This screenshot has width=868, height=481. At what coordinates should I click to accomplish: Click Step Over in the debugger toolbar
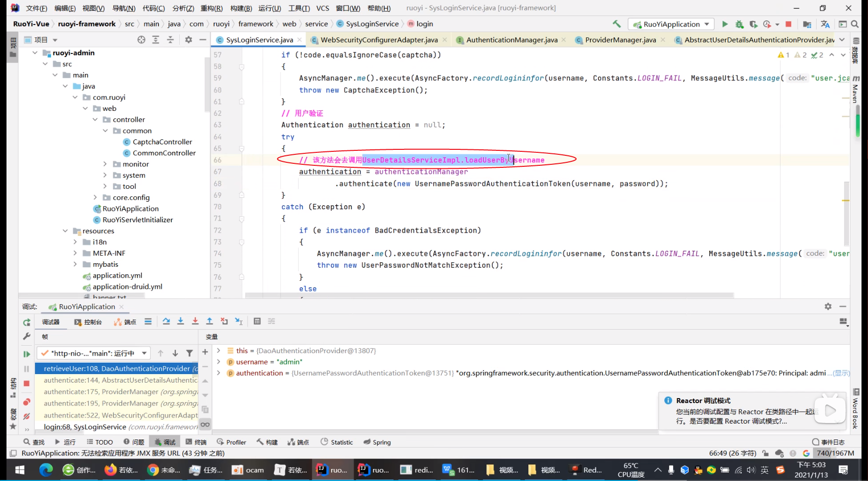[x=166, y=321]
